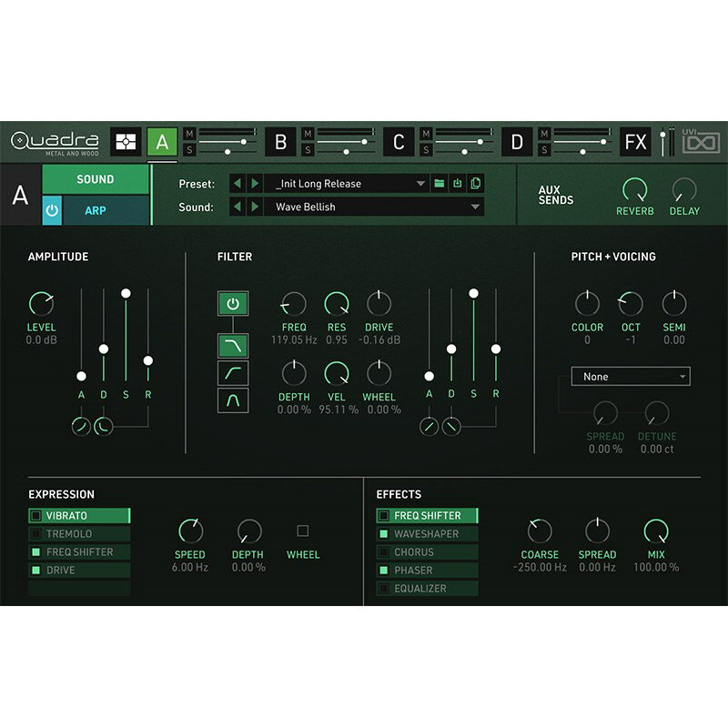Select the band-pass filter shape icon
The height and width of the screenshot is (728, 728).
pos(232,399)
